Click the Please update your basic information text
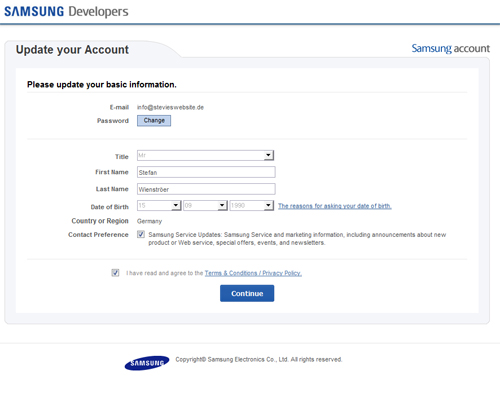This screenshot has height=397, width=500. point(102,85)
